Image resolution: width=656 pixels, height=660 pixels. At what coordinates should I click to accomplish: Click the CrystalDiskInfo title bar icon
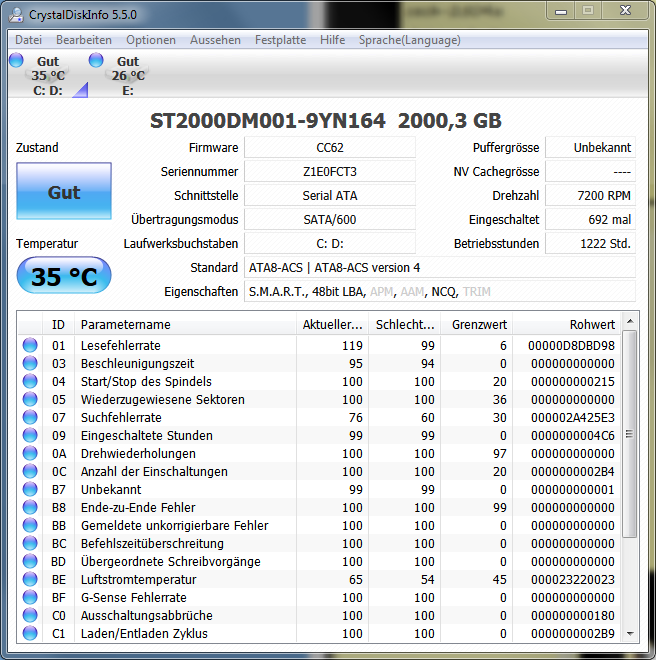[x=16, y=14]
